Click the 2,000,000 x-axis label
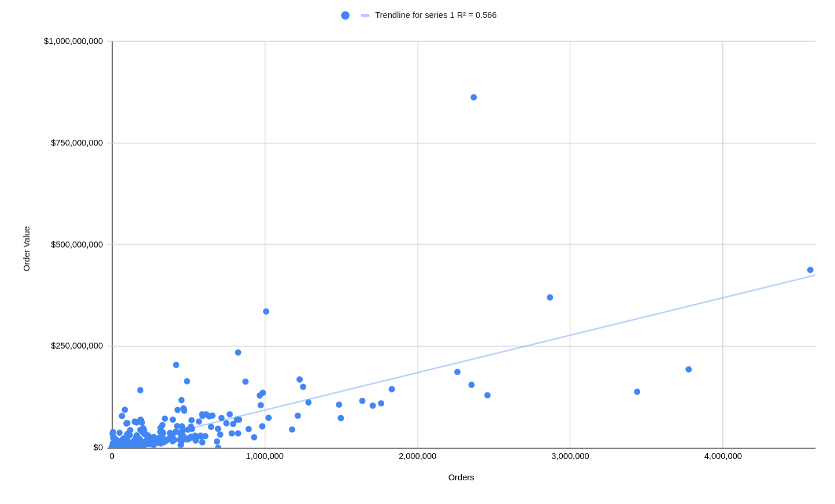 pos(418,456)
